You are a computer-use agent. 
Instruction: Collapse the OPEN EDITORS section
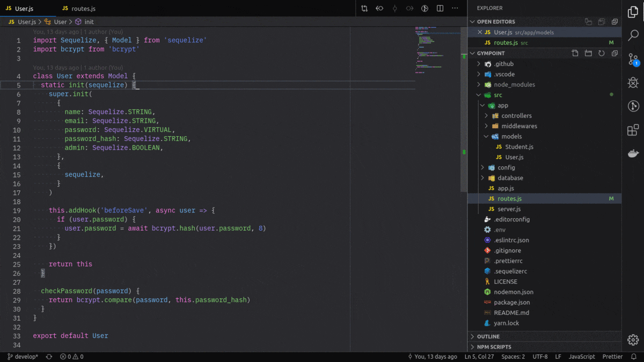pyautogui.click(x=473, y=22)
